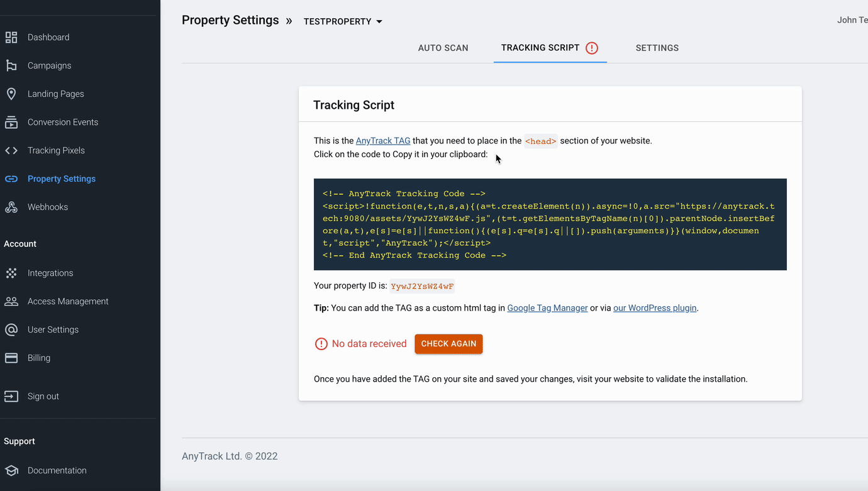The height and width of the screenshot is (491, 868).
Task: Follow the Google Tag Manager link
Action: coord(547,308)
